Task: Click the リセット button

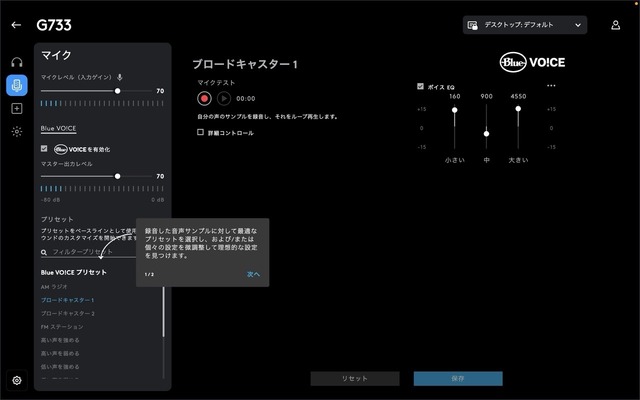Action: (x=355, y=378)
